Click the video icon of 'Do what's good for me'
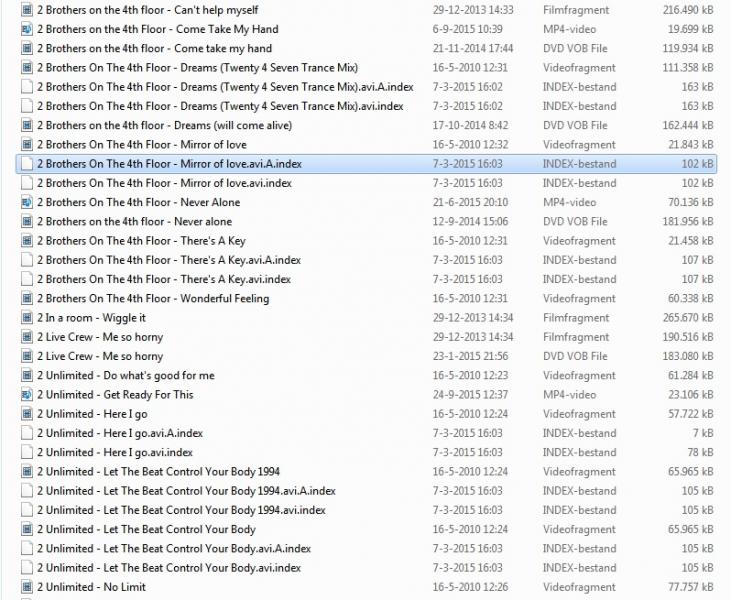This screenshot has width=731, height=600. click(27, 375)
